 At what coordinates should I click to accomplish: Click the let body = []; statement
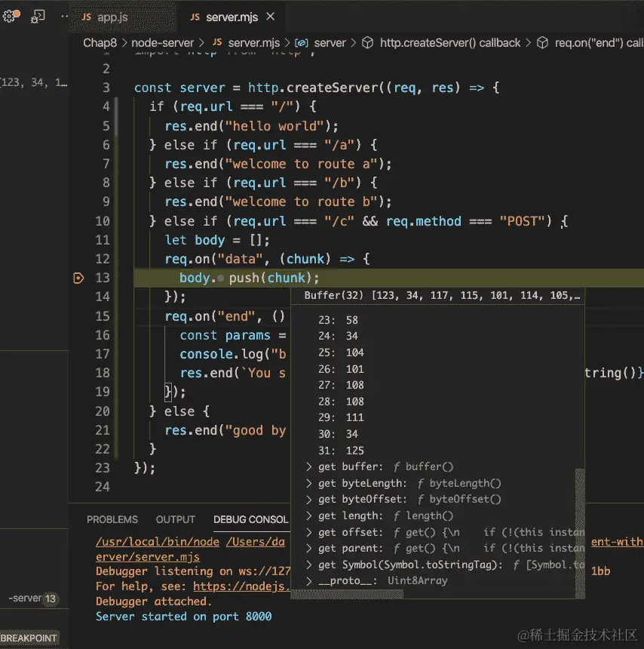coord(217,240)
